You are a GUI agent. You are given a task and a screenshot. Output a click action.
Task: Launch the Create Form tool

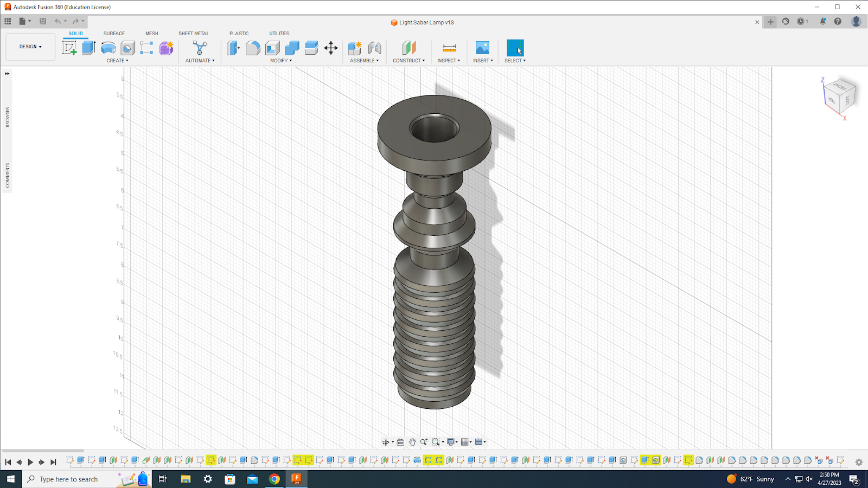click(166, 48)
